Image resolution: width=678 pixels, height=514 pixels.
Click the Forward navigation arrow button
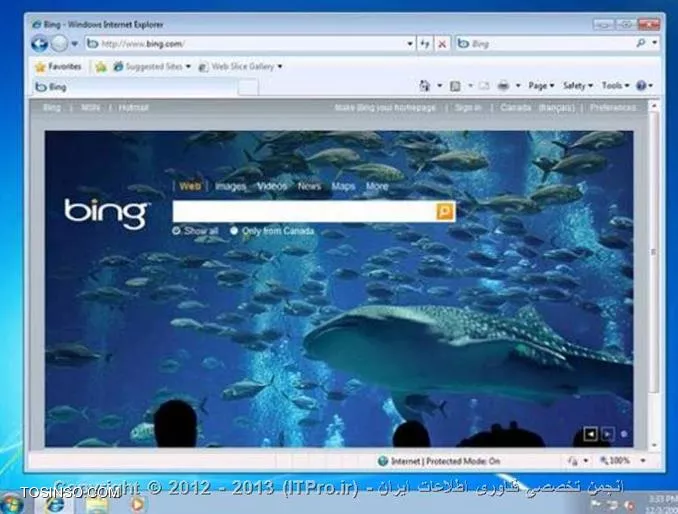59,44
